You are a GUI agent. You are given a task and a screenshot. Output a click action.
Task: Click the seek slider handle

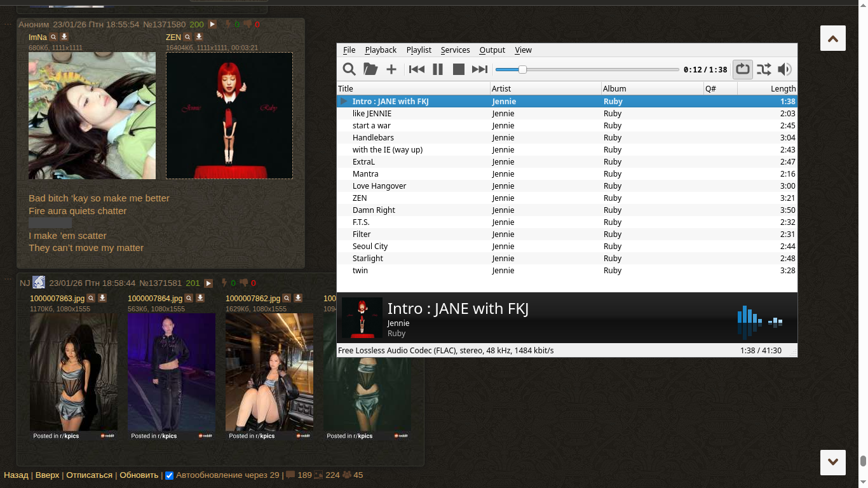tap(522, 69)
